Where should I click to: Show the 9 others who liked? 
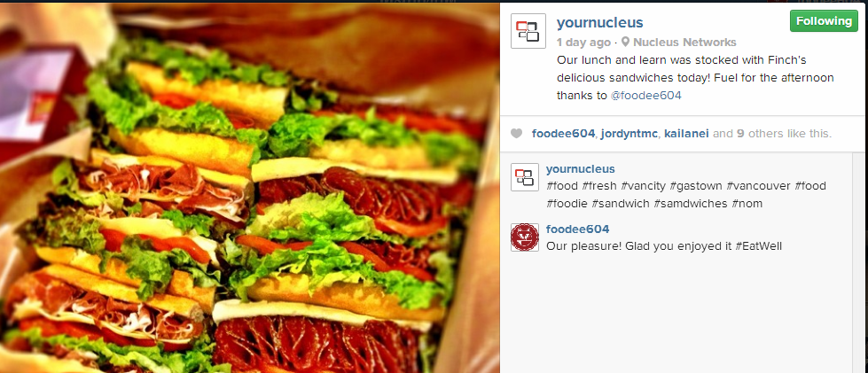pos(760,134)
